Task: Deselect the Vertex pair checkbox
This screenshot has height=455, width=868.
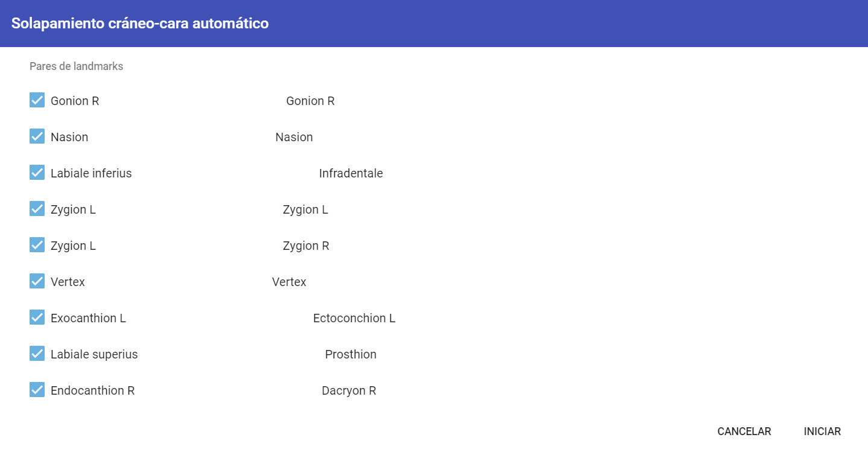Action: click(37, 281)
